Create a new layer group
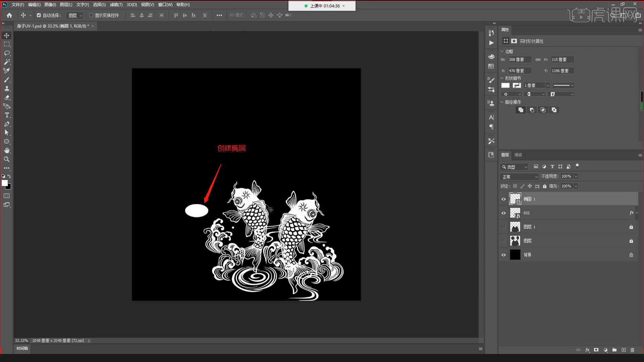Screen dimensions: 644x362 coord(614,350)
